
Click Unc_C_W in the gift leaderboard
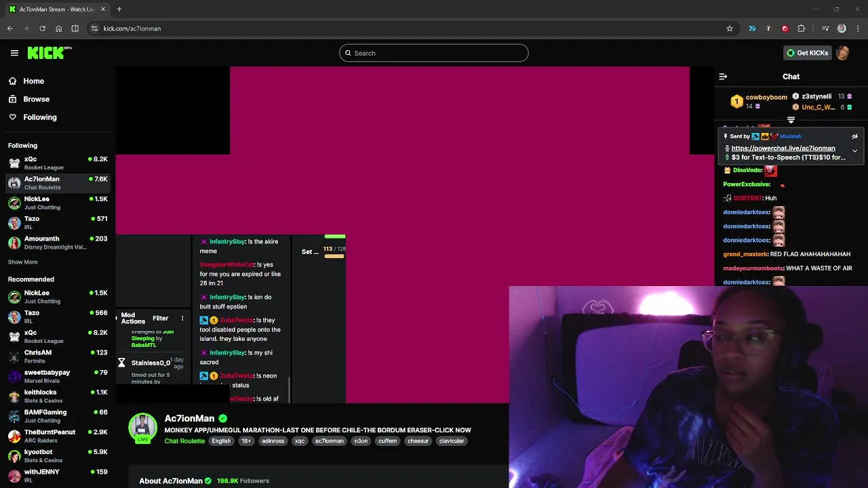click(x=818, y=107)
